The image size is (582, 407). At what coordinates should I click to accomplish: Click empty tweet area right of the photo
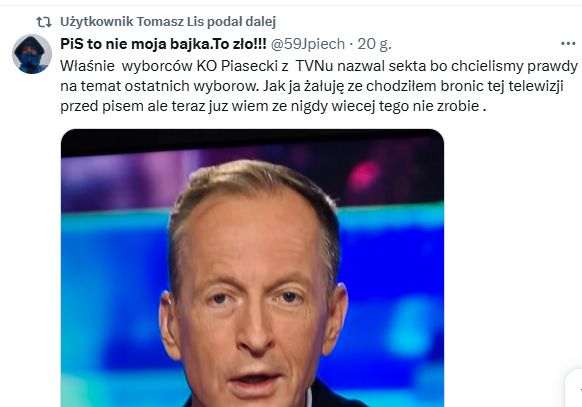tap(512, 260)
